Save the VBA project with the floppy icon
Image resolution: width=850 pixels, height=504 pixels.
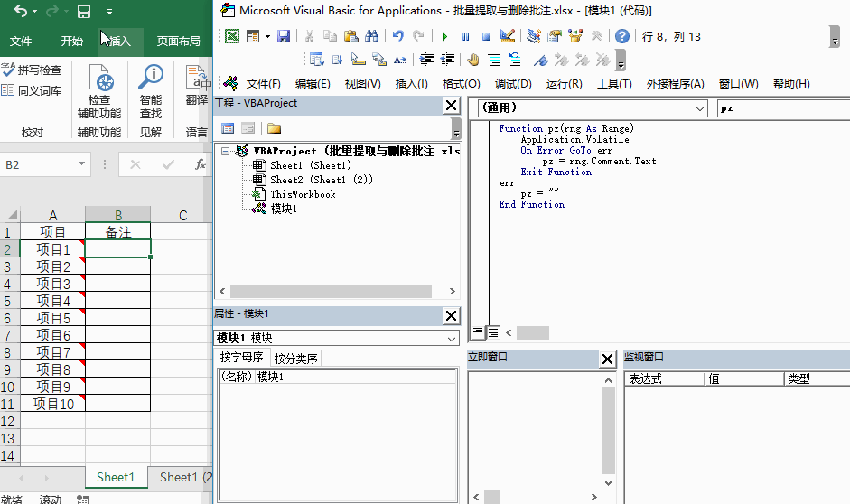pos(284,36)
